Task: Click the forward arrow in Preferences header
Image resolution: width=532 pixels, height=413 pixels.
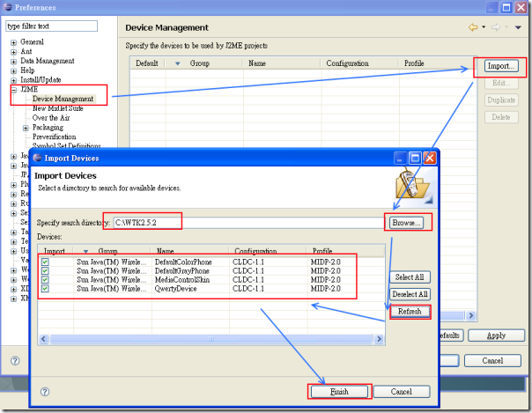Action: point(496,27)
